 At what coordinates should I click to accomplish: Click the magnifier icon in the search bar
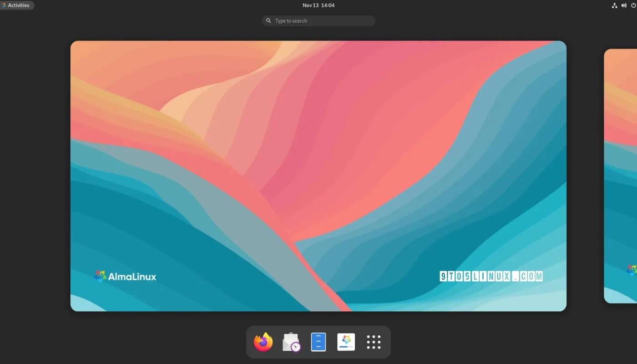[268, 20]
